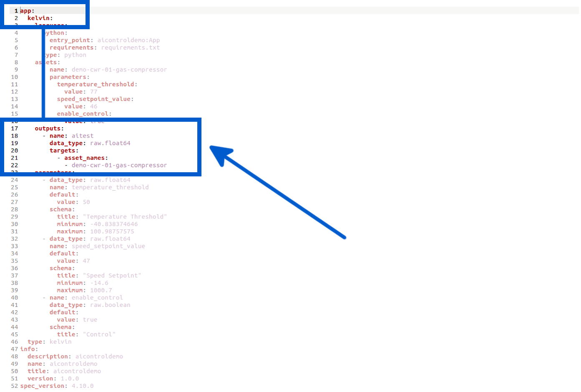Viewport: 581px width, 392px height.
Task: Select the "kelvin:" key inside the top highlight box
Action: 39,18
